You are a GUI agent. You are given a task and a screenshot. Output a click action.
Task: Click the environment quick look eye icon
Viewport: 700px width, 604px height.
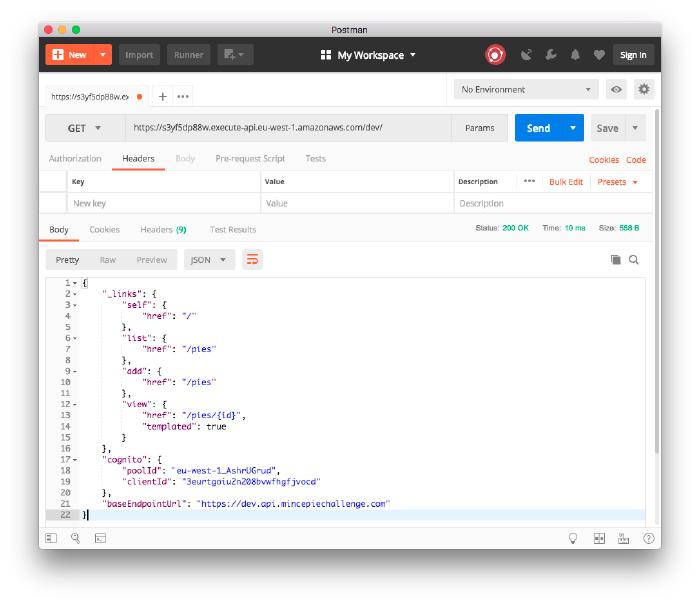click(x=616, y=89)
